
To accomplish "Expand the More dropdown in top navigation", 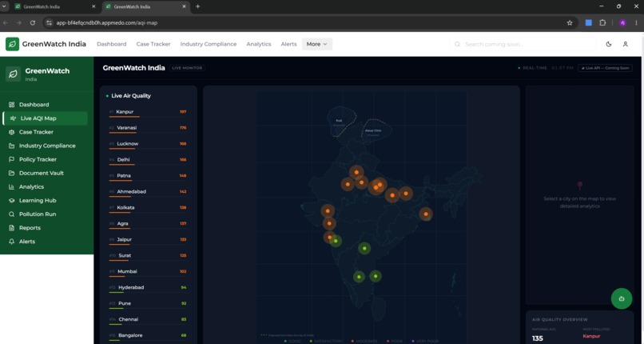I will click(317, 44).
